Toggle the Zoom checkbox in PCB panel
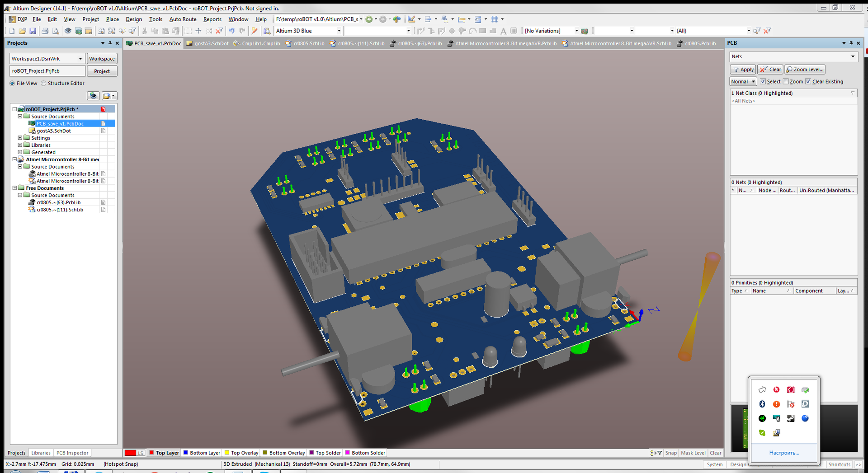Image resolution: width=868 pixels, height=473 pixels. pos(786,81)
